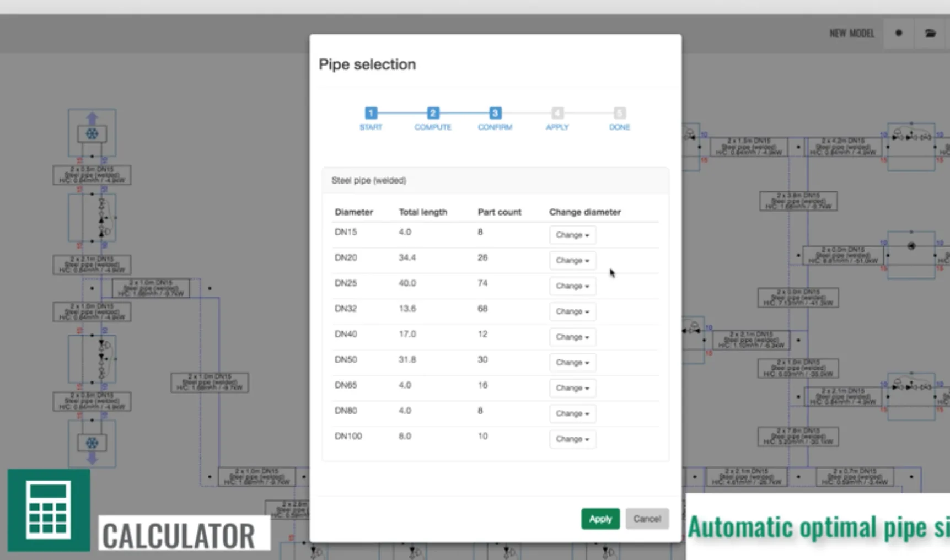
Task: Open Change dropdown for DN32 row
Action: [572, 311]
